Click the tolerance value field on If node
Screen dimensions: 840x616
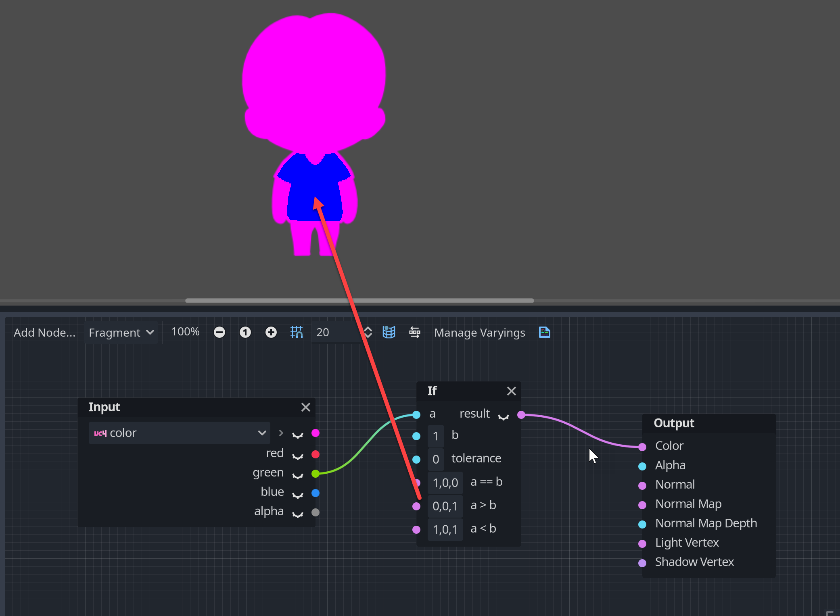436,459
